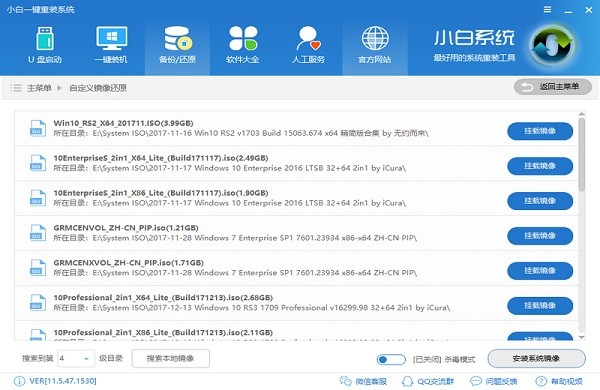
Task: Click the 主菜单 breadcrumb list icon
Action: [16, 88]
